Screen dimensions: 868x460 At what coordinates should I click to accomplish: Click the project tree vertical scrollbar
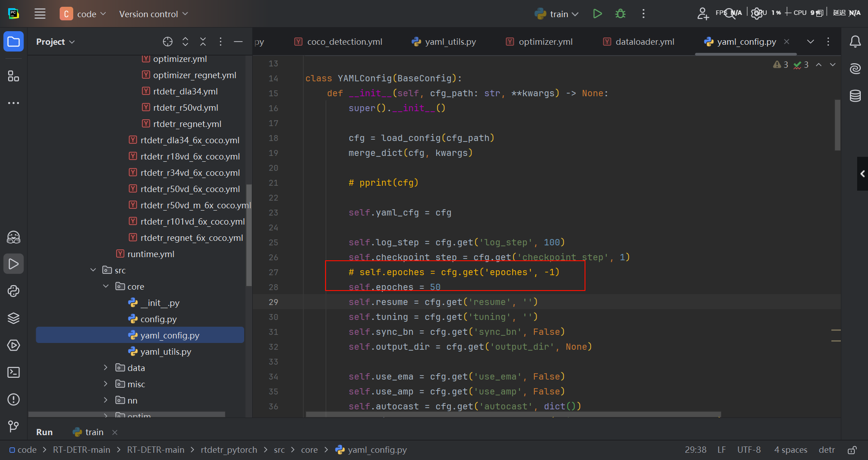249,235
